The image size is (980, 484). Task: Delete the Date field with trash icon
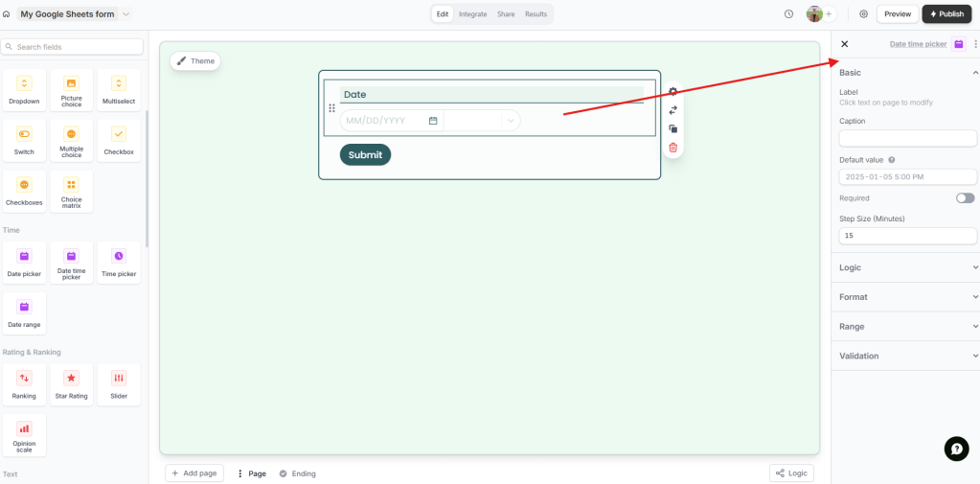pyautogui.click(x=672, y=147)
